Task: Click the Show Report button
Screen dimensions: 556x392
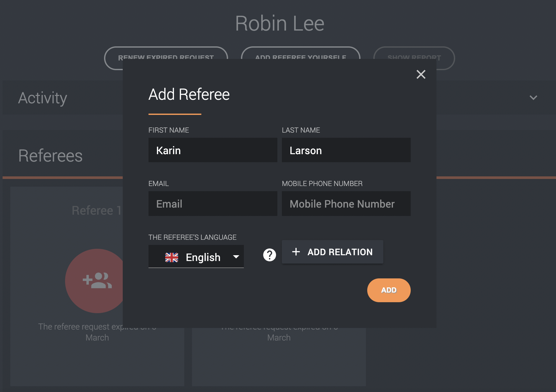Action: tap(414, 58)
